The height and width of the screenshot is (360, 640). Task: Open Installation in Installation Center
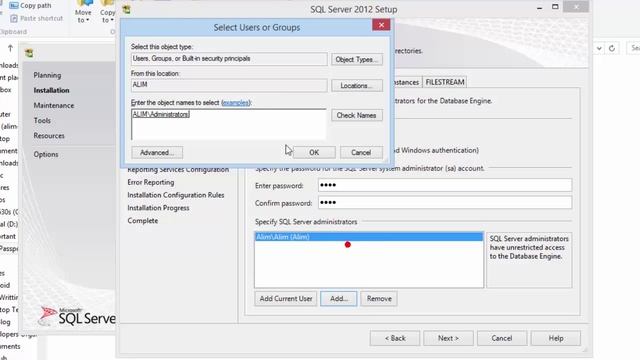(51, 90)
